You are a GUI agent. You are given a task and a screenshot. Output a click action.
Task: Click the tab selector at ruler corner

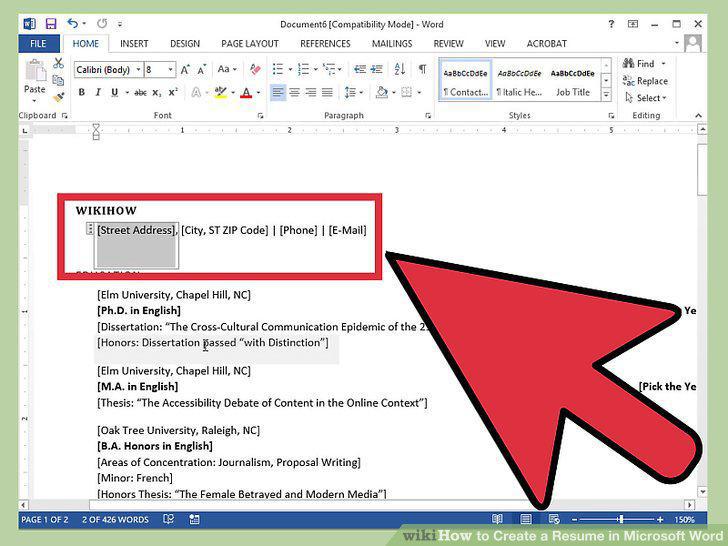(25, 131)
